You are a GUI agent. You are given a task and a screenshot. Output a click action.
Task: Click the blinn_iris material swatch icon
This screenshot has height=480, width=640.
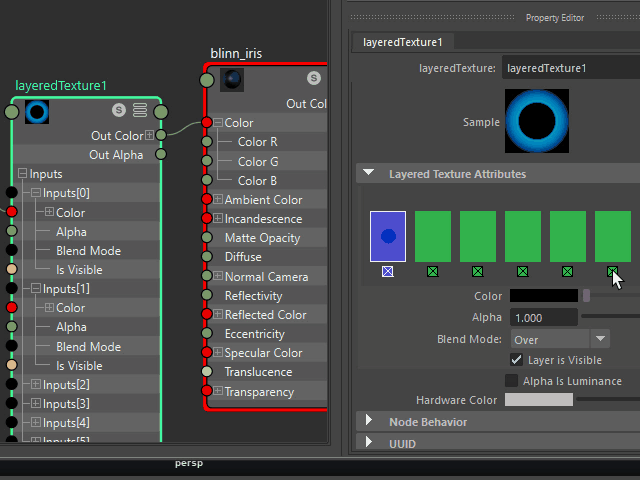click(x=231, y=78)
